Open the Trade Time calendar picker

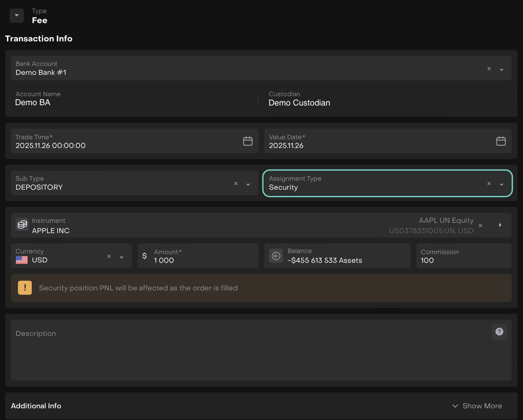click(x=248, y=141)
